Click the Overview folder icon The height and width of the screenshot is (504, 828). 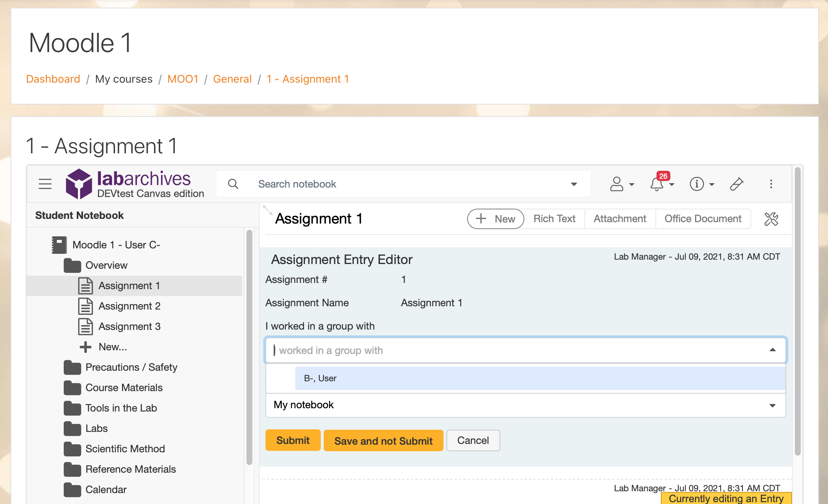click(x=72, y=265)
